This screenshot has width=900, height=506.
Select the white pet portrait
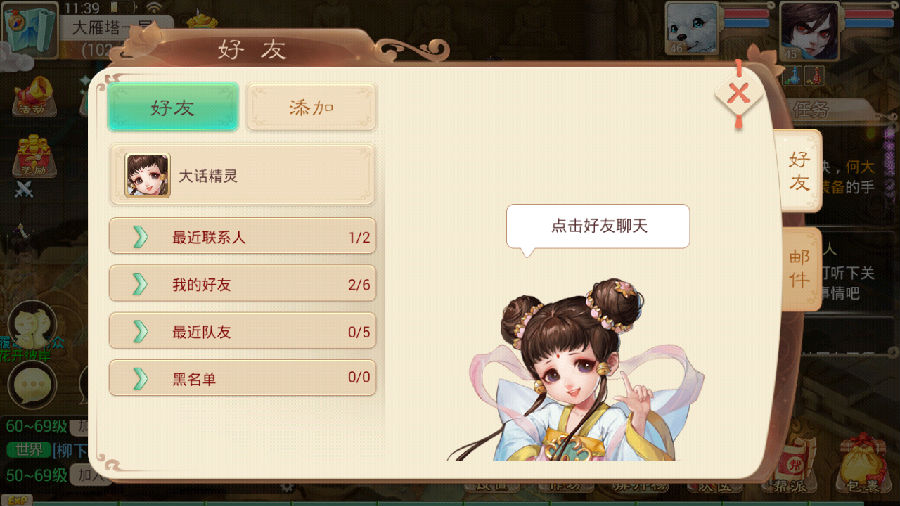click(692, 29)
